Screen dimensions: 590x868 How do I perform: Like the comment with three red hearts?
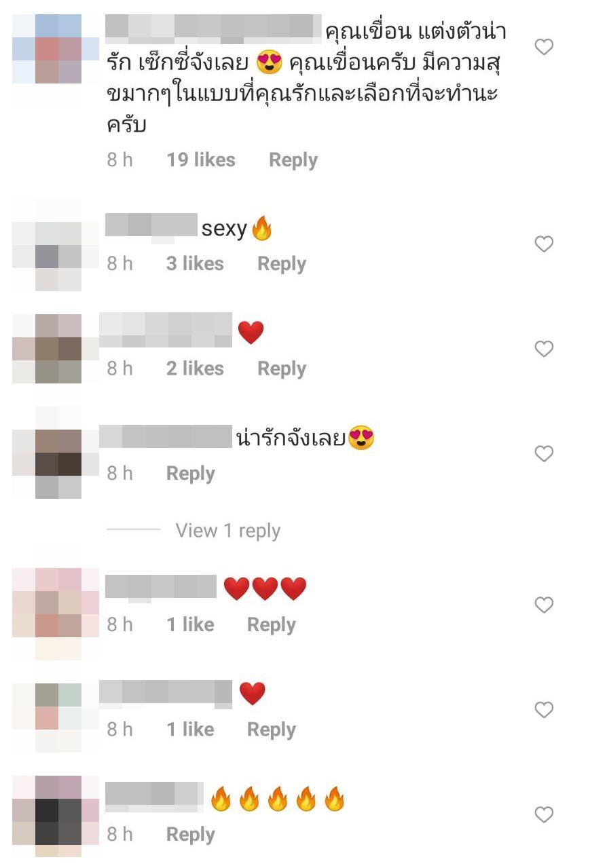coord(544,605)
